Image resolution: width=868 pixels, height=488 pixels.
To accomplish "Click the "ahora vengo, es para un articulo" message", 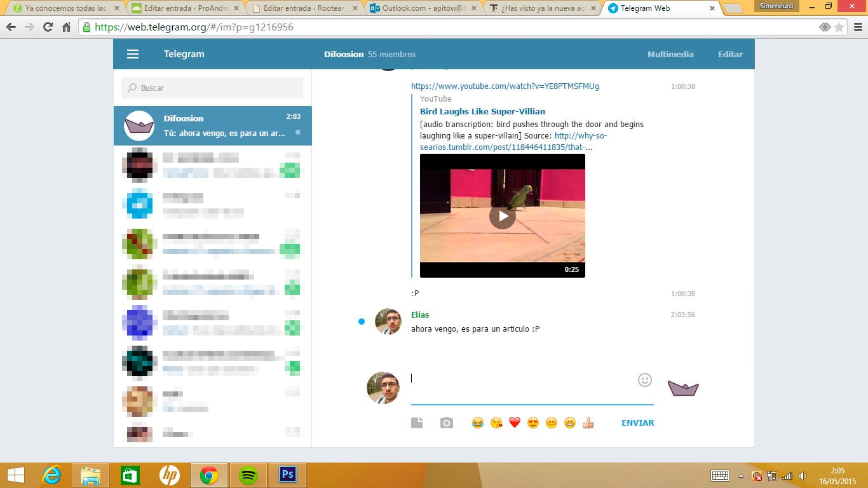I will [475, 329].
